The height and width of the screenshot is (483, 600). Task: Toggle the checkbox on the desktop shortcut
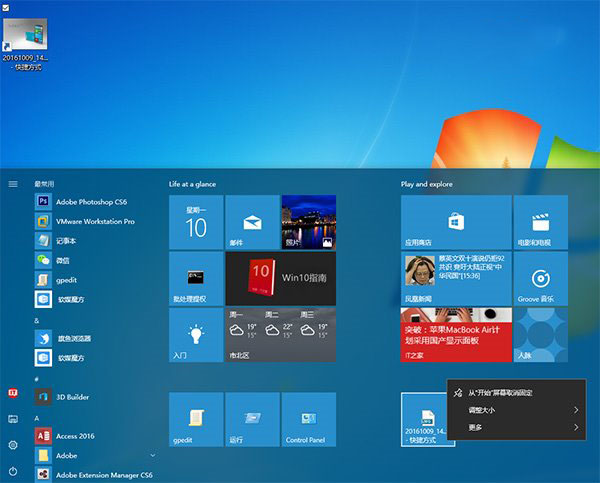pyautogui.click(x=6, y=8)
